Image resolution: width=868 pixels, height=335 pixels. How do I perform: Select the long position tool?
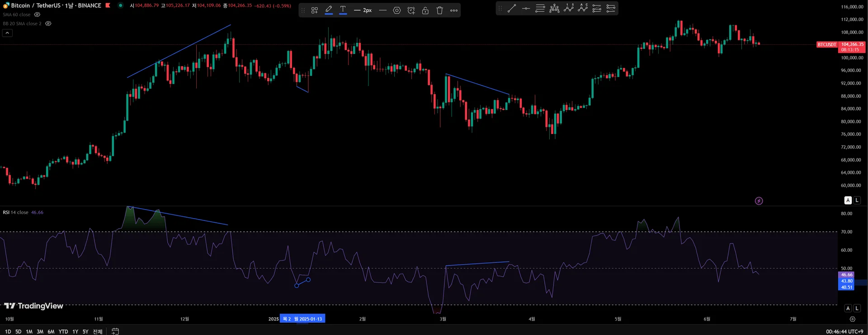[597, 8]
